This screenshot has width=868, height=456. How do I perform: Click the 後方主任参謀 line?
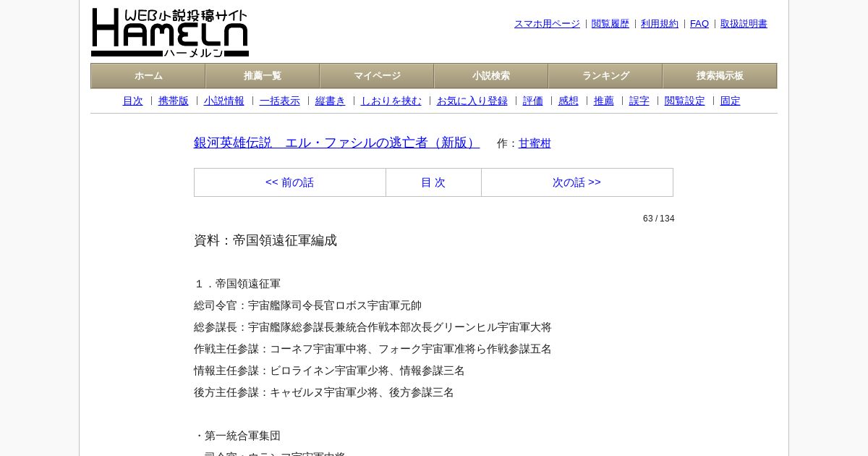[324, 392]
